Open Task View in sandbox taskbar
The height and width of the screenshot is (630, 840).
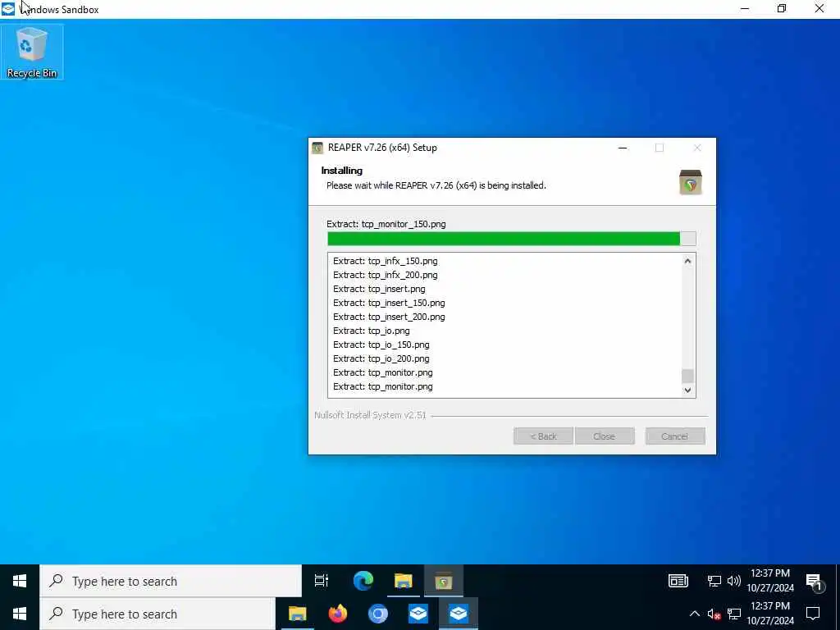(x=321, y=581)
